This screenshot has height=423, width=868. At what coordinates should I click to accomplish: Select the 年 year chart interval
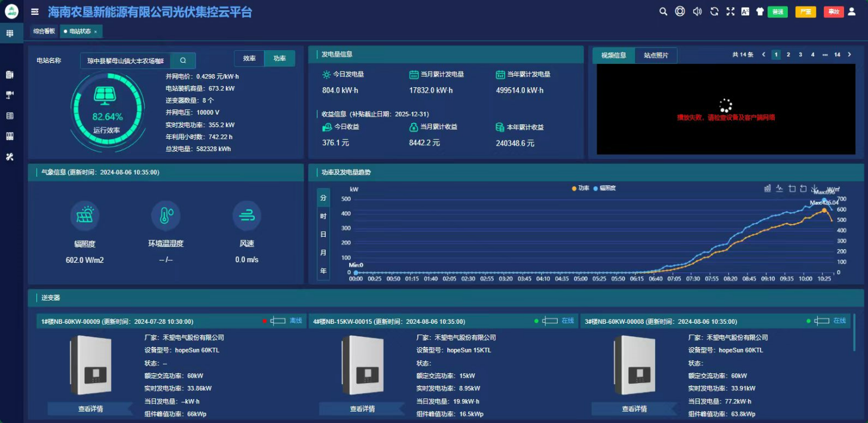pyautogui.click(x=323, y=271)
